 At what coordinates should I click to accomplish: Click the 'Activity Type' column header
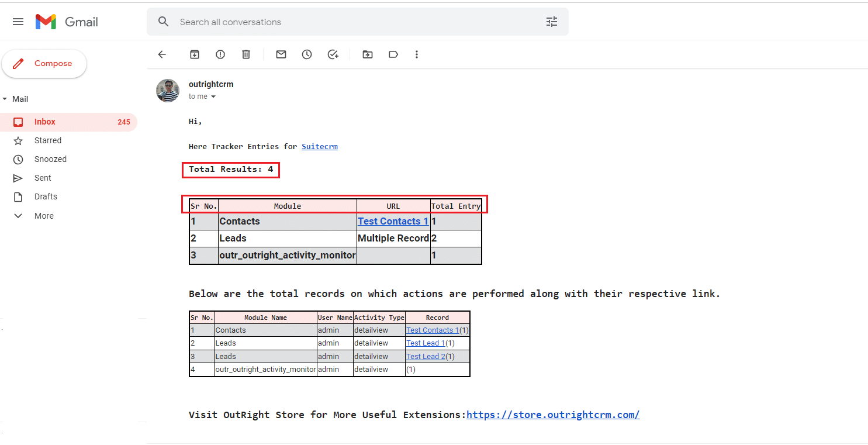click(379, 318)
